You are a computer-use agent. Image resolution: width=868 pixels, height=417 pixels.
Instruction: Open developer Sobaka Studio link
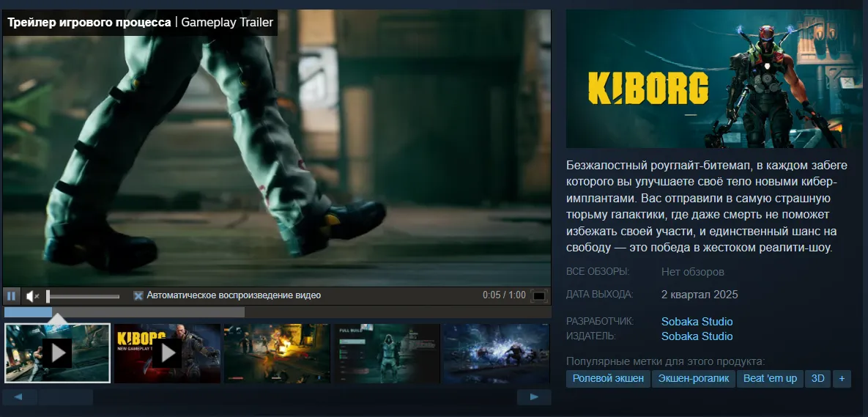(x=697, y=322)
